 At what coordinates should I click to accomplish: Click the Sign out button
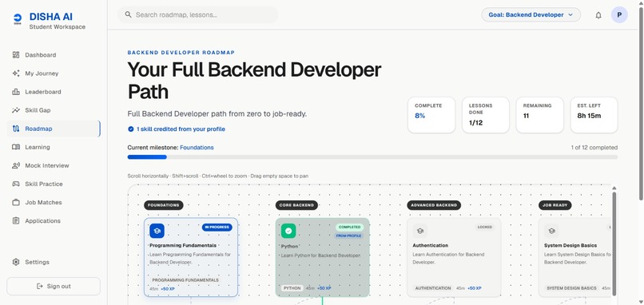(x=54, y=286)
